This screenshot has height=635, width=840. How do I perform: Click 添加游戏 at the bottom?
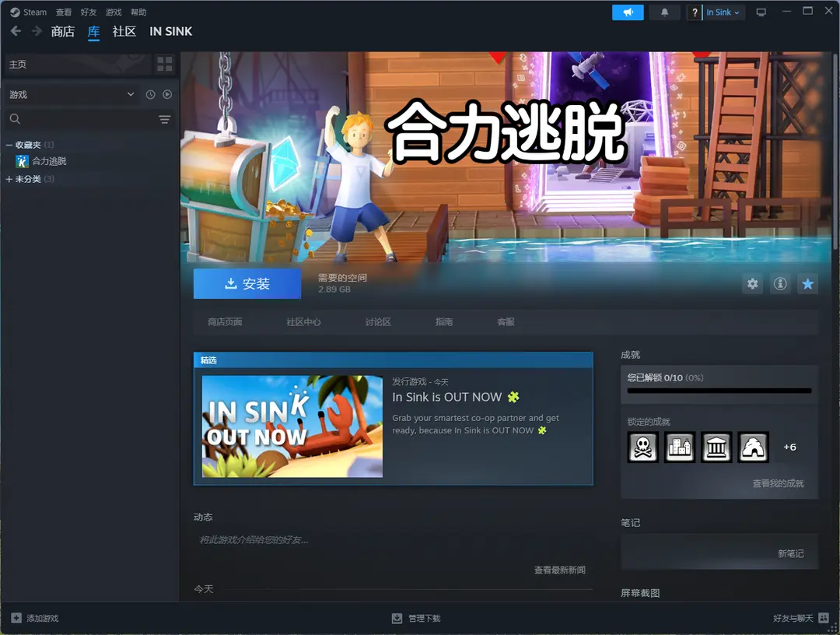[42, 619]
